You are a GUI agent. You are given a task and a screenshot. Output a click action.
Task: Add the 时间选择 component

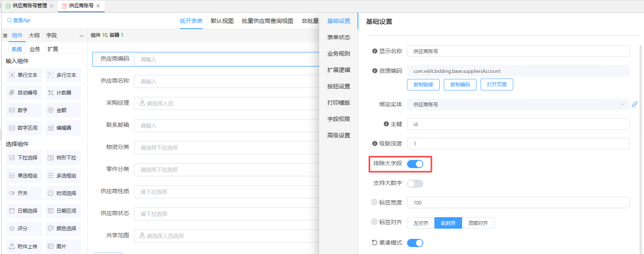(x=63, y=193)
